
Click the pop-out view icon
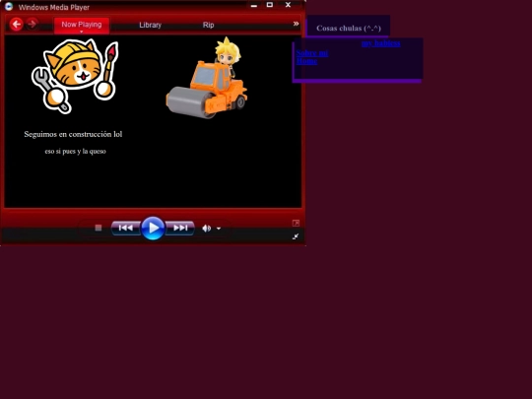(x=296, y=223)
